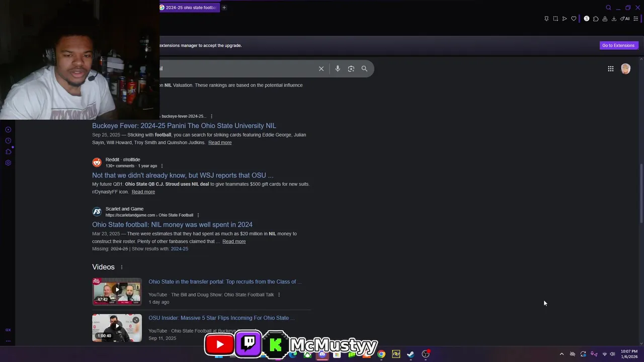Open Chrome from the taskbar

[x=381, y=354]
